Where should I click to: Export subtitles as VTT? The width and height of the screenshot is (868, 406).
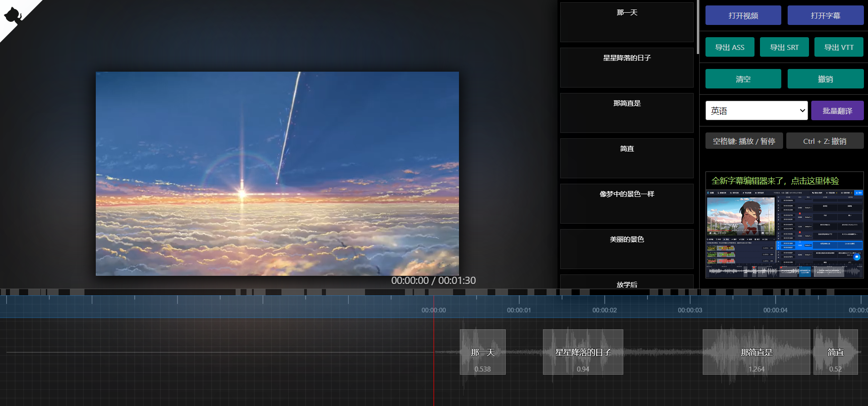838,47
